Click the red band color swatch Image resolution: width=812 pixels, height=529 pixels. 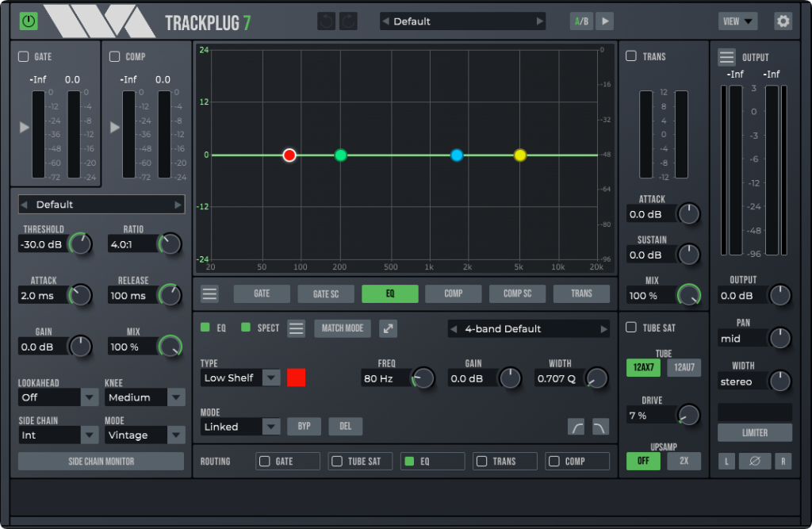(x=297, y=378)
